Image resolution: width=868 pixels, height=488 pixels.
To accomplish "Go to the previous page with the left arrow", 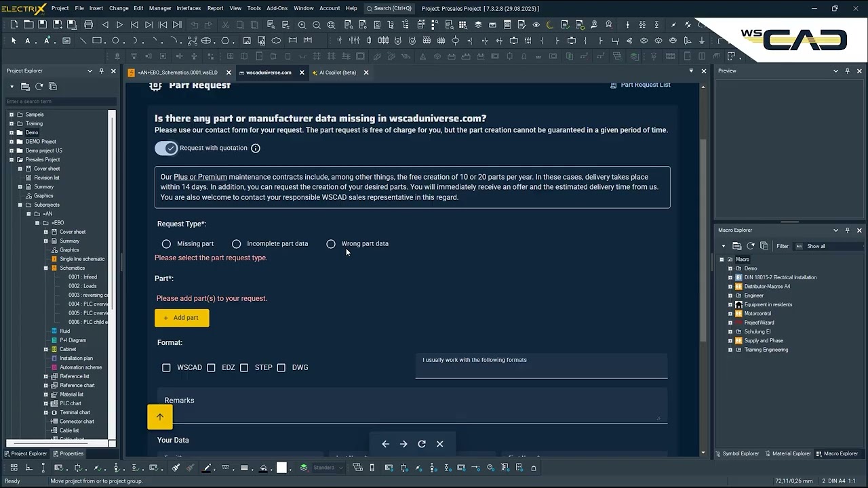I will click(105, 24).
